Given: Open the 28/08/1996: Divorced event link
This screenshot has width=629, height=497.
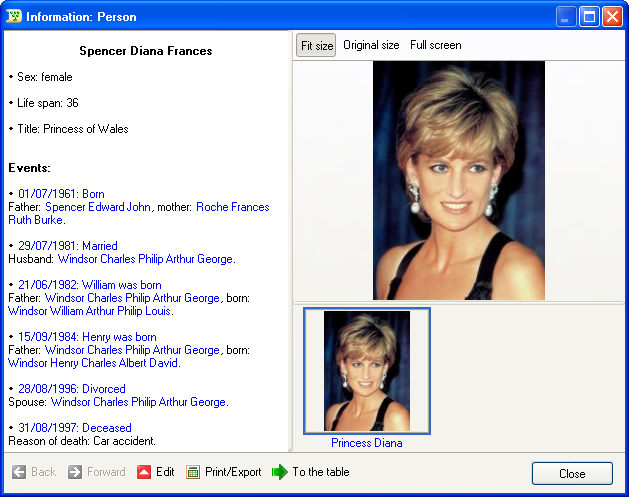Looking at the screenshot, I should point(72,389).
